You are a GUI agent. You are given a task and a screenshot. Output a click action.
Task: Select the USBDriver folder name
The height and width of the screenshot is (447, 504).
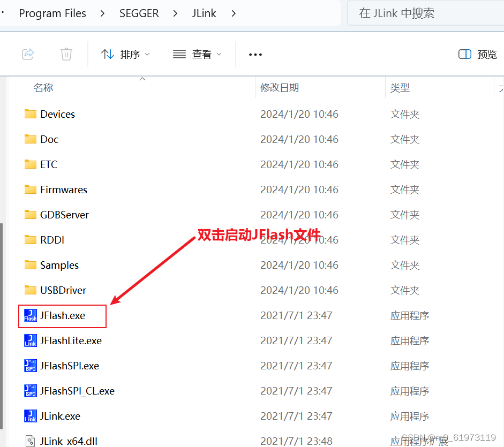click(63, 290)
